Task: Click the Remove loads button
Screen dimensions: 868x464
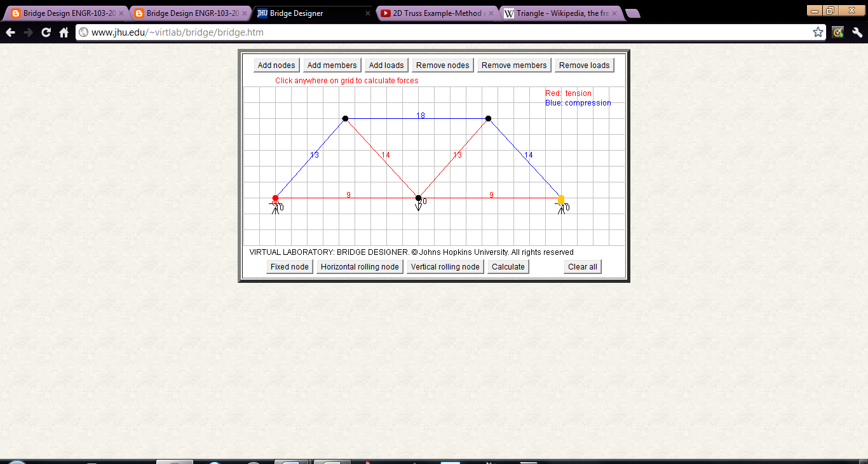Action: point(585,65)
